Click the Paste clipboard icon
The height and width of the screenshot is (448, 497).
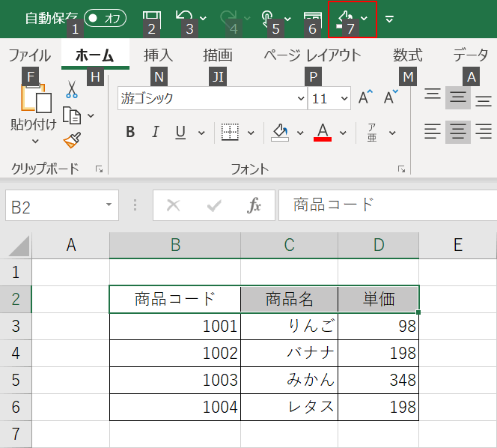[x=35, y=98]
